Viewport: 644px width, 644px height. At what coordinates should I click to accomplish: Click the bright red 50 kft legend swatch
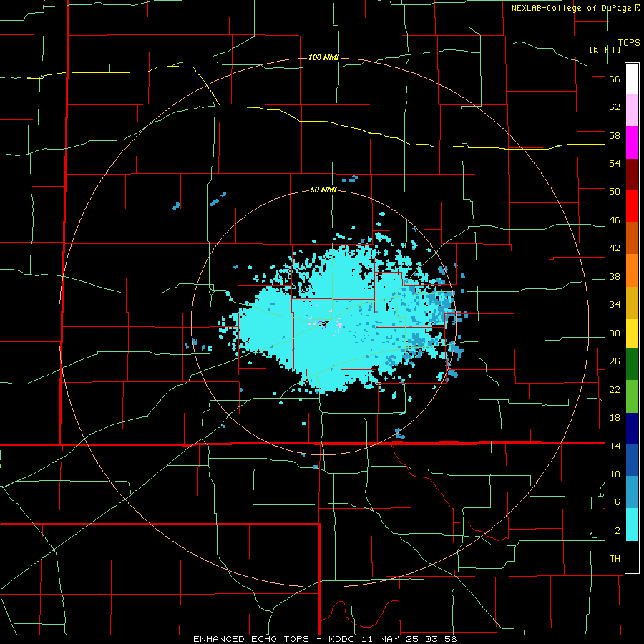[x=632, y=206]
